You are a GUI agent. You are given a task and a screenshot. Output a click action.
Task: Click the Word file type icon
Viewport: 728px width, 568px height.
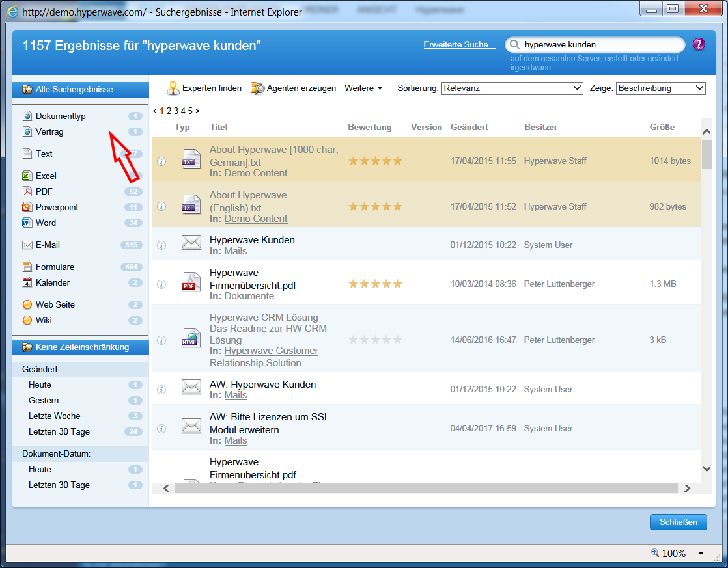[27, 223]
